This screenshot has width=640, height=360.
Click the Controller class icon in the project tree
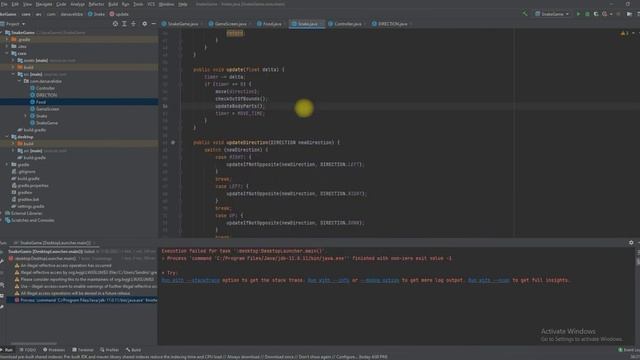(x=32, y=88)
